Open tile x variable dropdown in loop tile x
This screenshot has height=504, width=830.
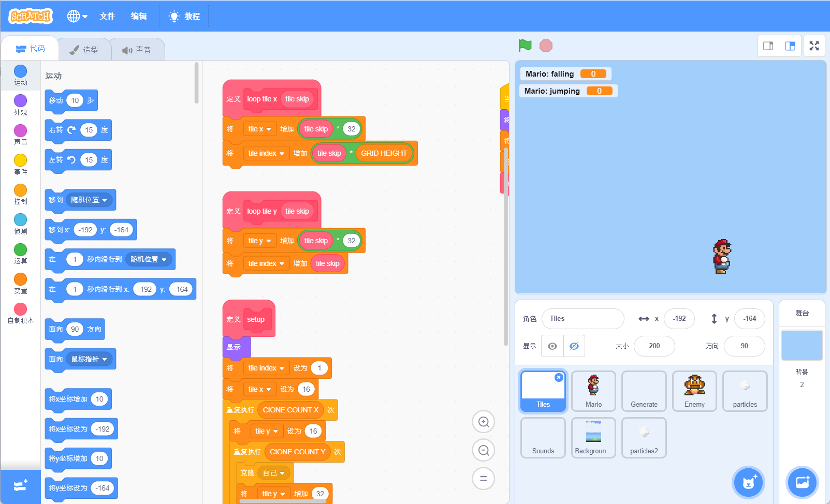[259, 129]
